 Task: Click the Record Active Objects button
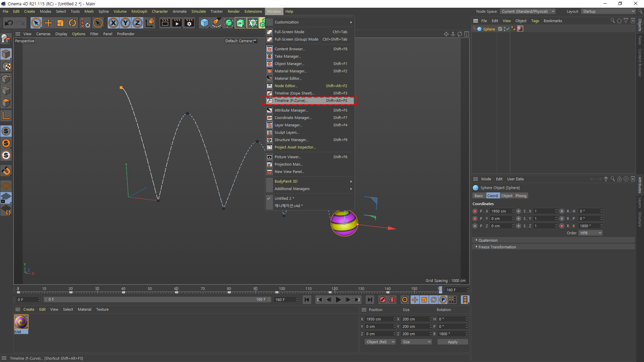(382, 300)
